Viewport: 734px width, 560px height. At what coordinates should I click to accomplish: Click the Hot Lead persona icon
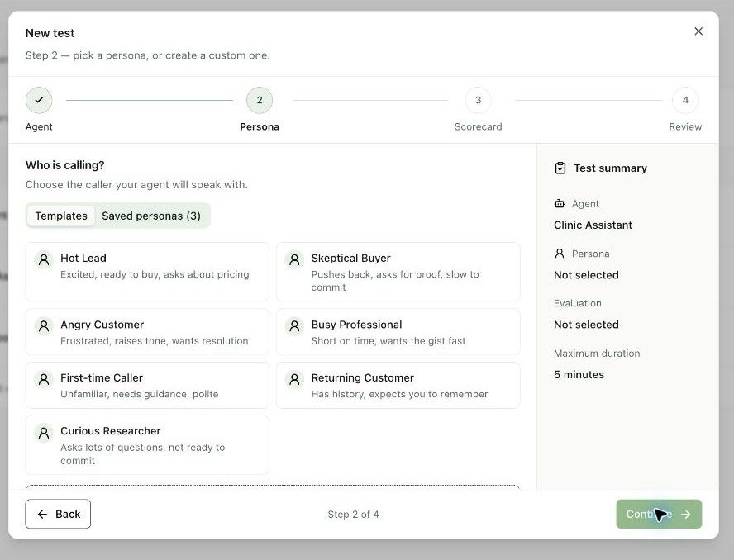click(x=44, y=259)
